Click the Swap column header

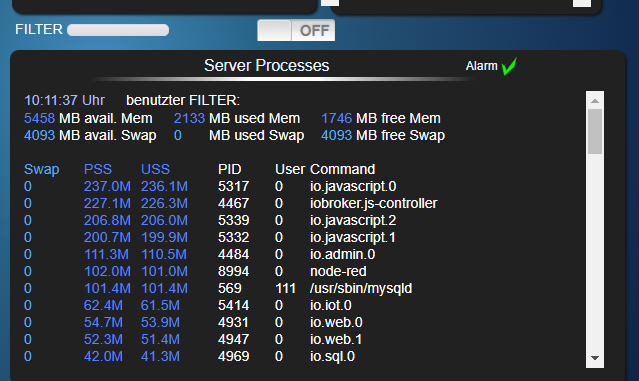tap(42, 169)
